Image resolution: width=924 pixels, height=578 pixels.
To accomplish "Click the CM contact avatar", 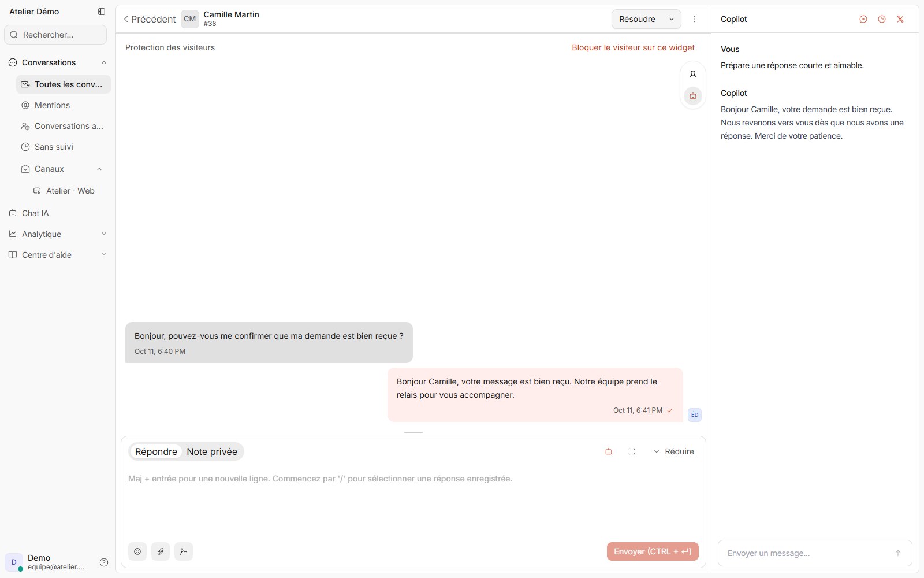I will coord(190,19).
